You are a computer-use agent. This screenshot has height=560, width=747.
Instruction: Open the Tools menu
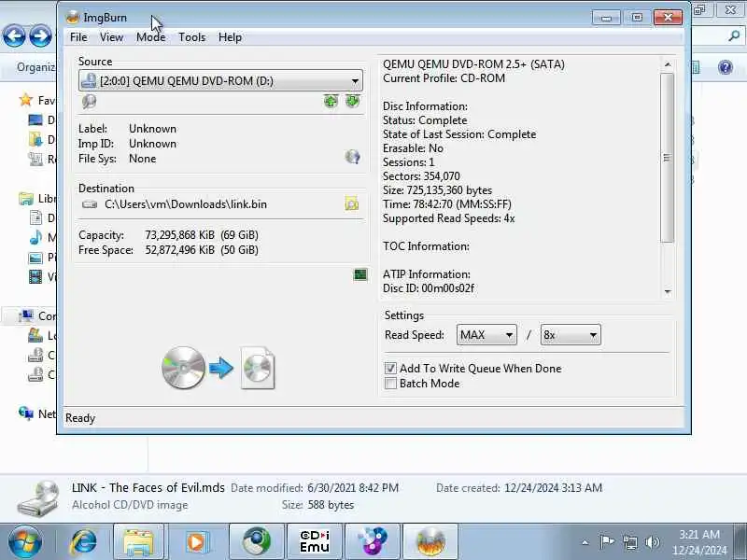coord(192,37)
